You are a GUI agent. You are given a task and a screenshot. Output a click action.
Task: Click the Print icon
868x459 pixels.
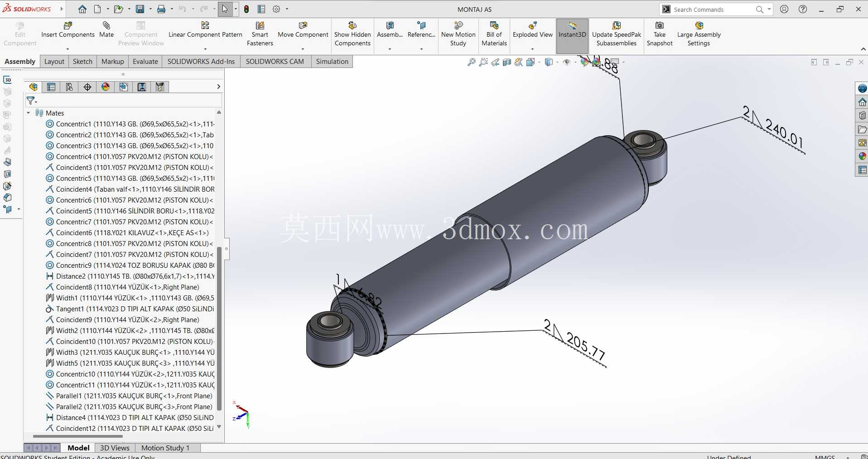[161, 9]
